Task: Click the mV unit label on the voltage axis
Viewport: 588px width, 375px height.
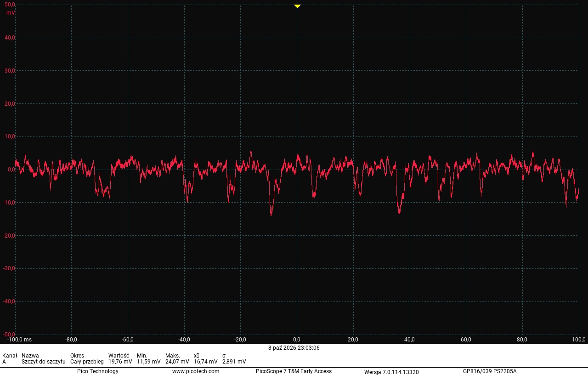Action: [11, 13]
